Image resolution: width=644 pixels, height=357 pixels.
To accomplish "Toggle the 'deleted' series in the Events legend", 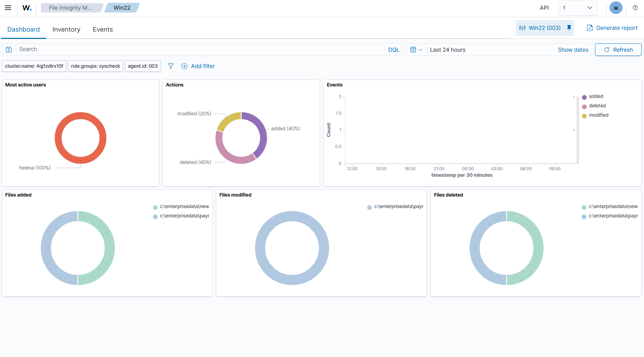I will tap(597, 106).
